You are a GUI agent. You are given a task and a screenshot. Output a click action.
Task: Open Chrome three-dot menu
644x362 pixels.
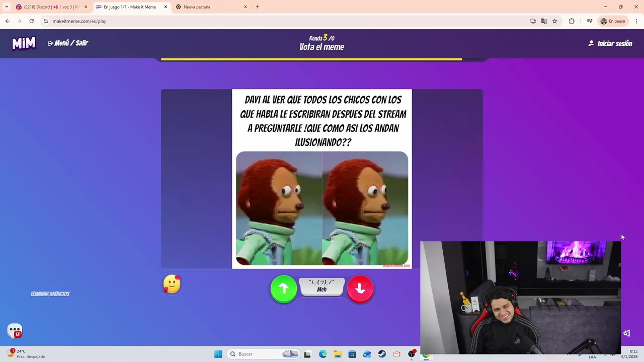[x=637, y=21]
